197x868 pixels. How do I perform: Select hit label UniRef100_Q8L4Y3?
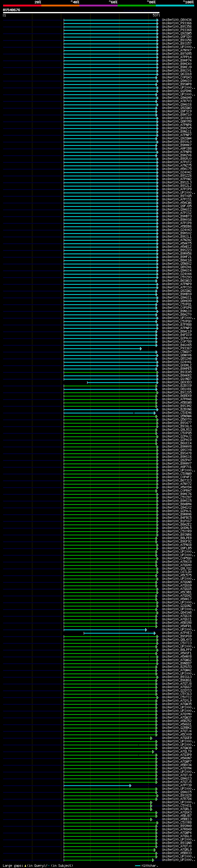(x=176, y=640)
